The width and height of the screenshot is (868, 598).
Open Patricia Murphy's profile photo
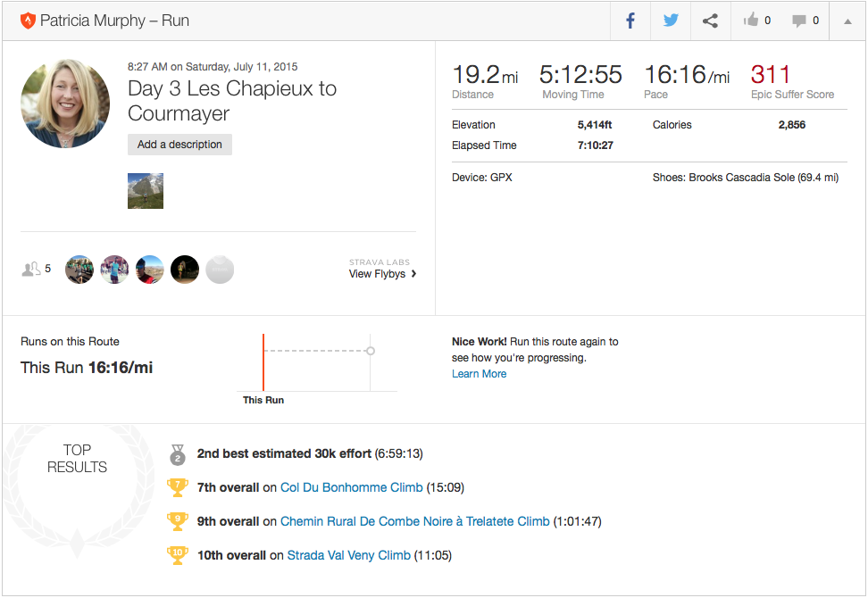click(x=65, y=104)
